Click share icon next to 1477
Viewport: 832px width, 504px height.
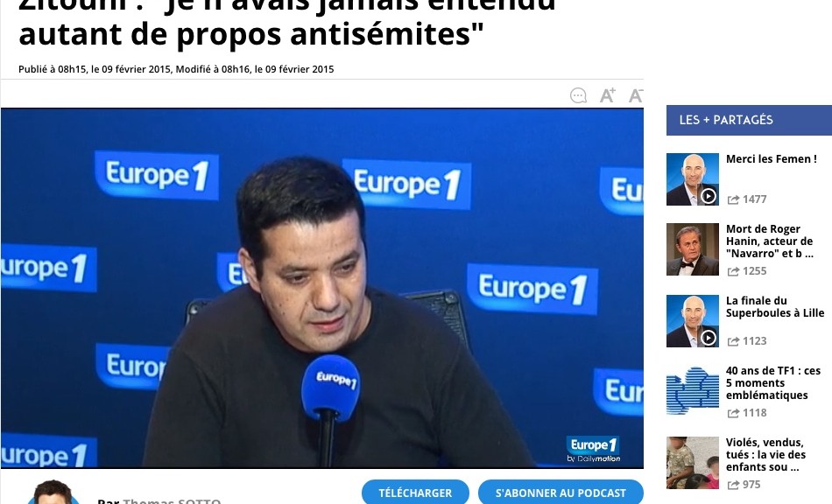click(733, 199)
